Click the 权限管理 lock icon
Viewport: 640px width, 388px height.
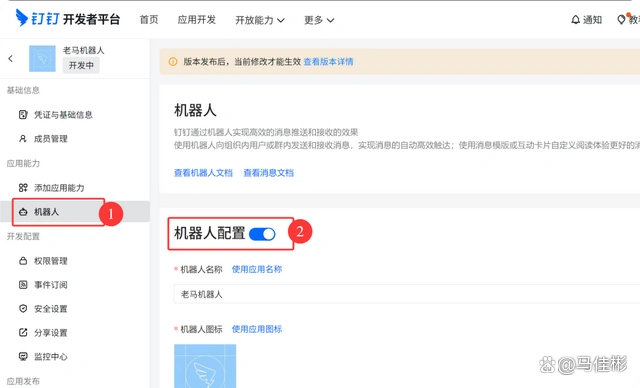(x=23, y=261)
